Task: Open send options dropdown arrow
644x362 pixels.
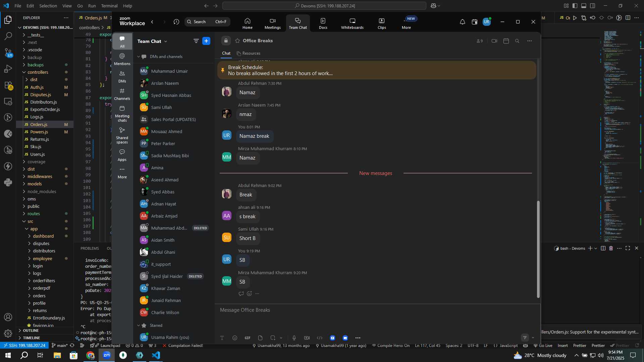Action: (533, 338)
